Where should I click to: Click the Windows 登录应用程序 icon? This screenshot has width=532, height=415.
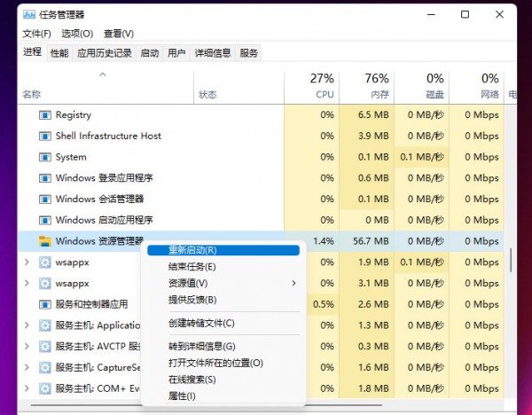coord(46,178)
